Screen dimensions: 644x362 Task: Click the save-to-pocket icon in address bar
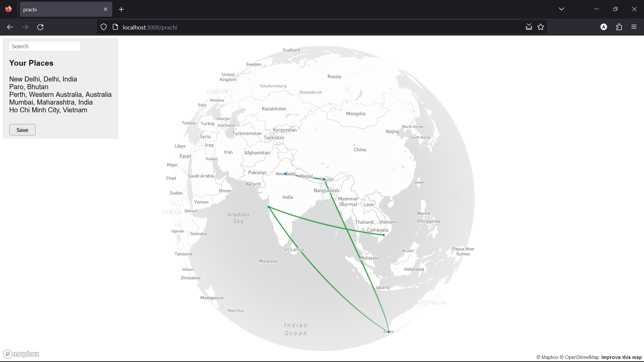coord(529,27)
